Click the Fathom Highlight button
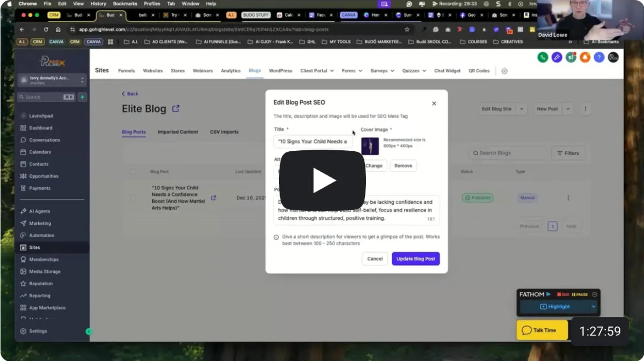The height and width of the screenshot is (361, 644). tap(555, 307)
